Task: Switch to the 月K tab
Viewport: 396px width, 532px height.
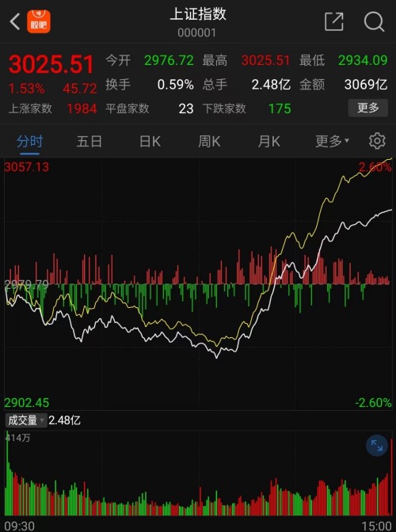Action: pos(268,141)
